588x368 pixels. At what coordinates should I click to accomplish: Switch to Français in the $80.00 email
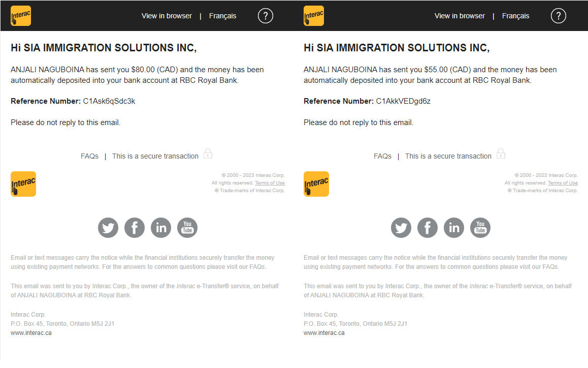point(223,16)
